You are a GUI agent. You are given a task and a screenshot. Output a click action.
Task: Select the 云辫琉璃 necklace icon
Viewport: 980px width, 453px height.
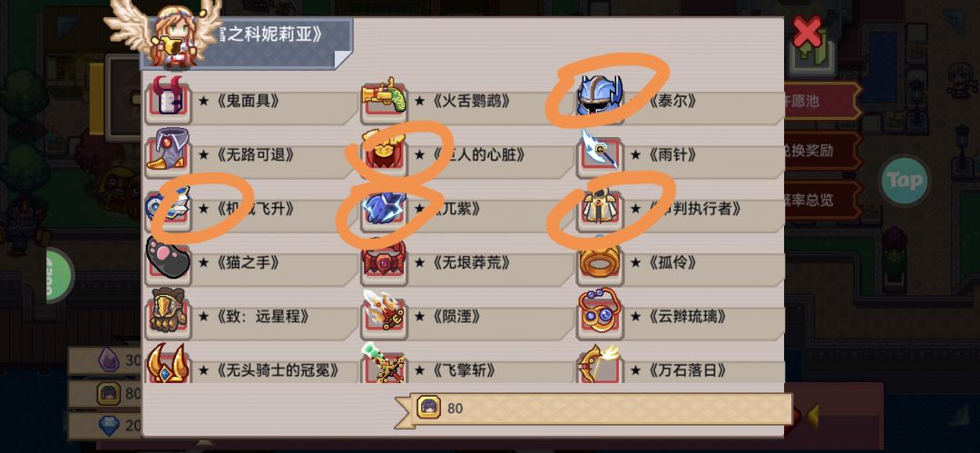coord(600,315)
